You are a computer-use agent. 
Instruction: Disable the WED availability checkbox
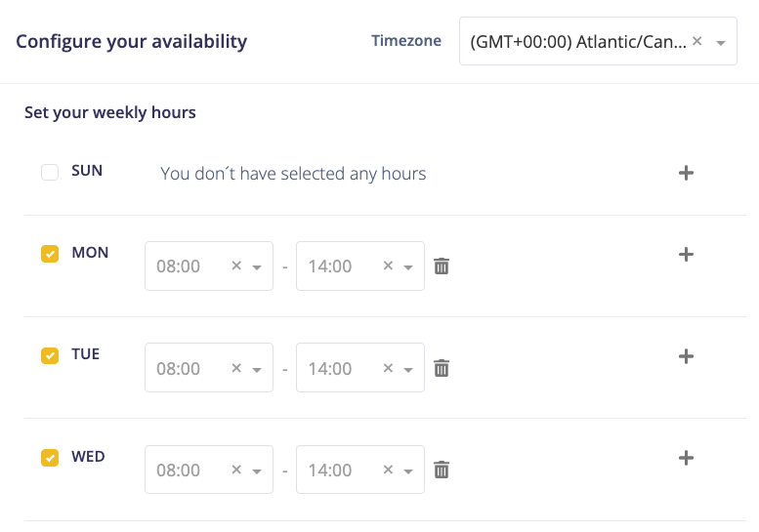(x=50, y=457)
